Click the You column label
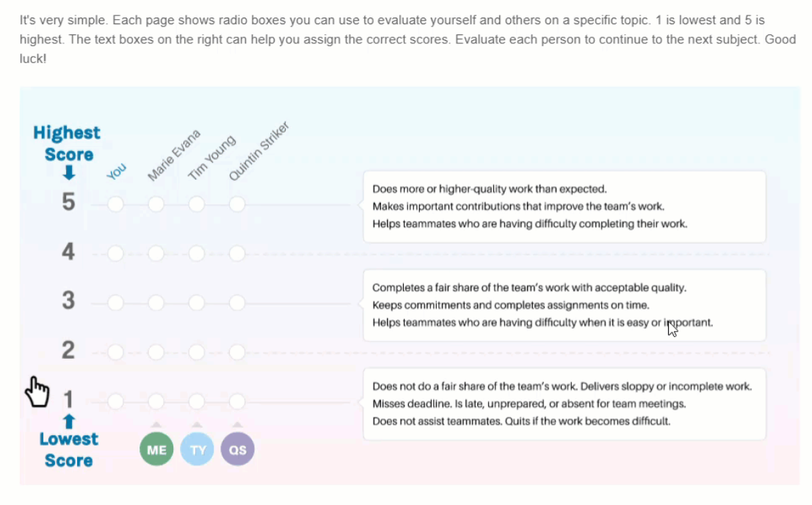812x505 pixels. tap(117, 172)
